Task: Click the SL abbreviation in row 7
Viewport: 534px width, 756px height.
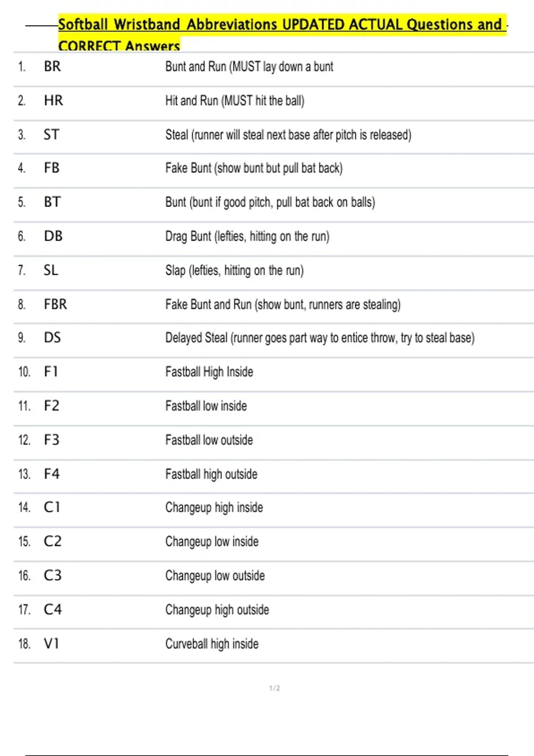Action: [x=51, y=270]
